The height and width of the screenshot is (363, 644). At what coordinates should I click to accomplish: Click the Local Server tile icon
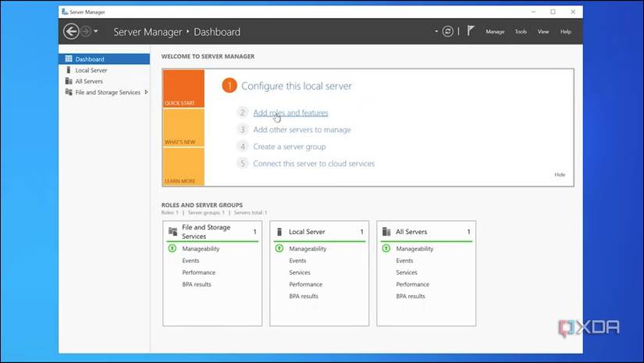point(279,232)
